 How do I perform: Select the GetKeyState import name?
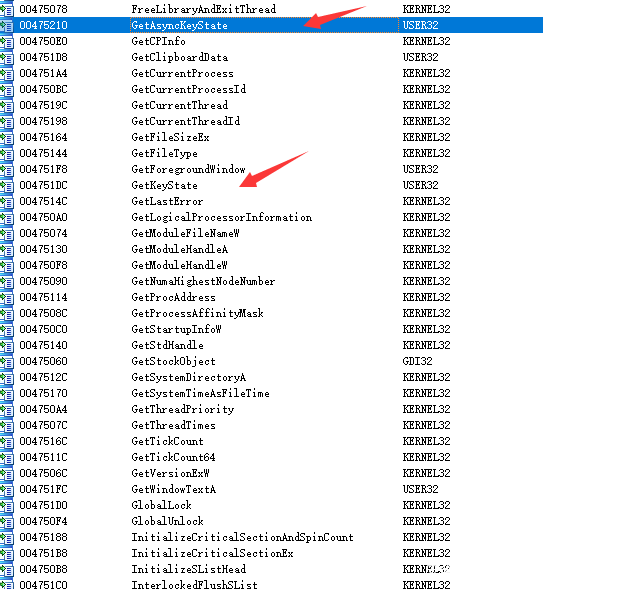point(164,185)
